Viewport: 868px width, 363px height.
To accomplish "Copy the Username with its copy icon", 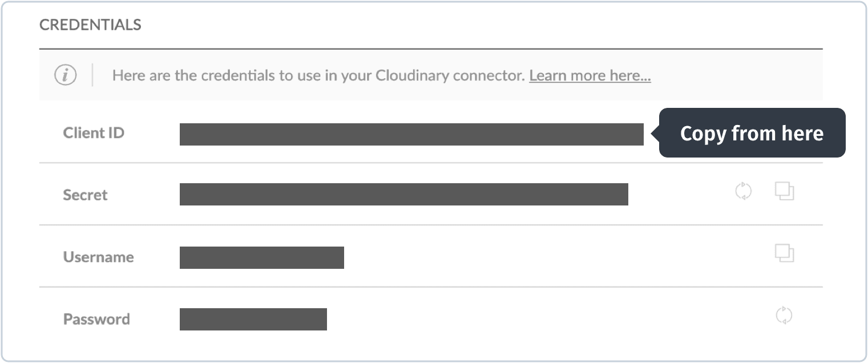I will [784, 253].
